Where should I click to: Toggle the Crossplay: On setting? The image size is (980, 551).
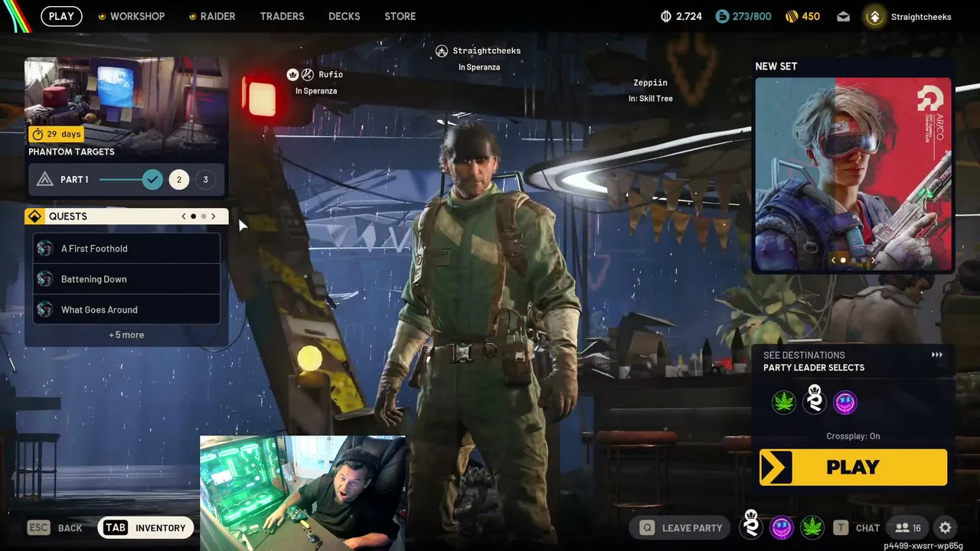click(x=853, y=436)
